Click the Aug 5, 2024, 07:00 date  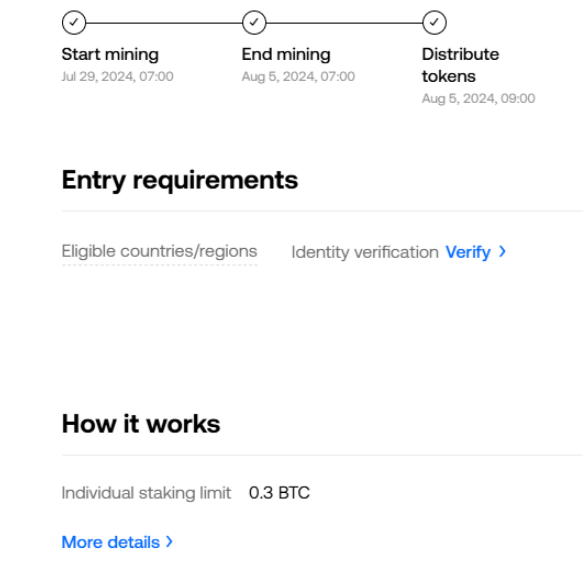pos(298,77)
